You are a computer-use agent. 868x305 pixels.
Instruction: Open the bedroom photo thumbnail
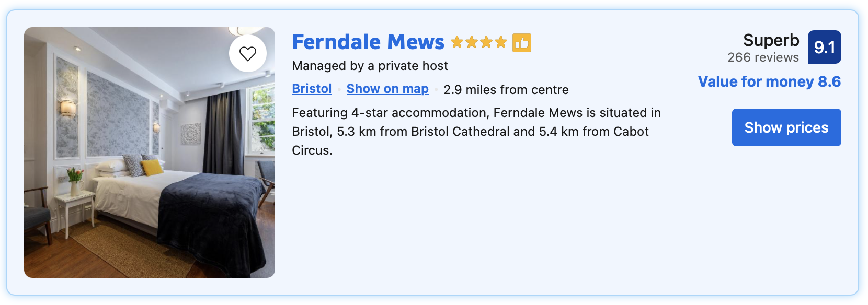(150, 152)
